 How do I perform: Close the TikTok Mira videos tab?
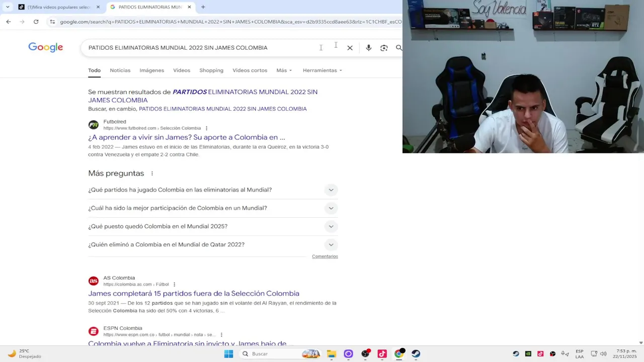98,7
